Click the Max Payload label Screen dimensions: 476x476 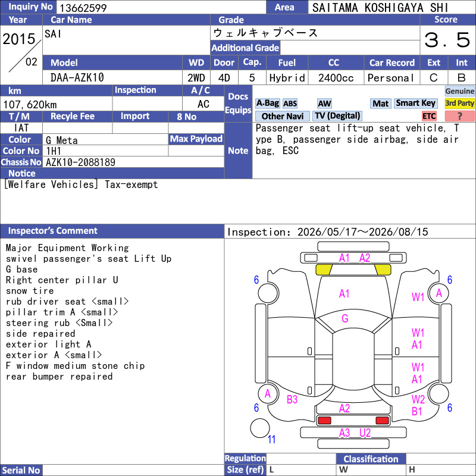(196, 139)
